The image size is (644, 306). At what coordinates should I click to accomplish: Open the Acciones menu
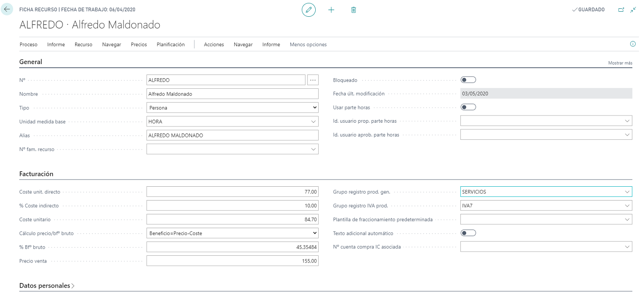pyautogui.click(x=214, y=44)
